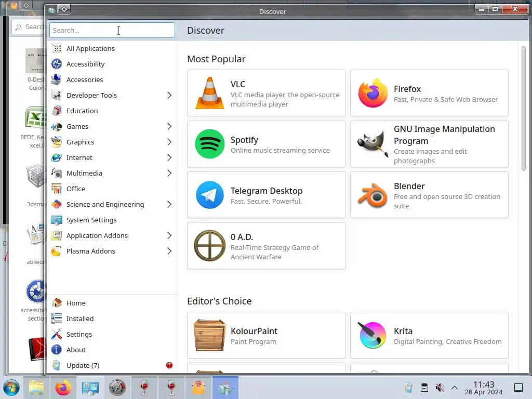Click the Settings tools icon

57,334
